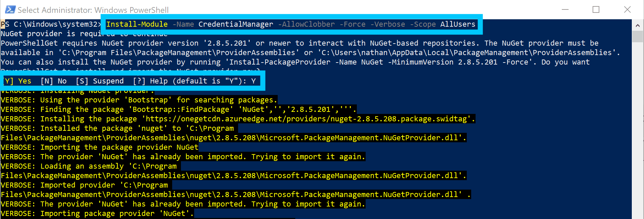Click the '[S] Suspend' prompt option
This screenshot has width=644, height=219.
[x=100, y=81]
